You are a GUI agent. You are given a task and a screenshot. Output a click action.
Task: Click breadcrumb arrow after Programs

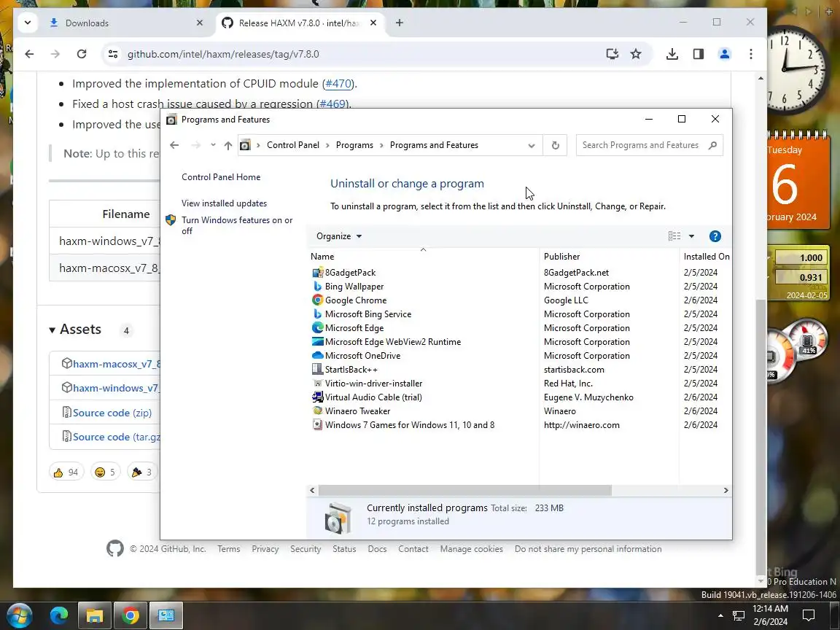pyautogui.click(x=381, y=145)
